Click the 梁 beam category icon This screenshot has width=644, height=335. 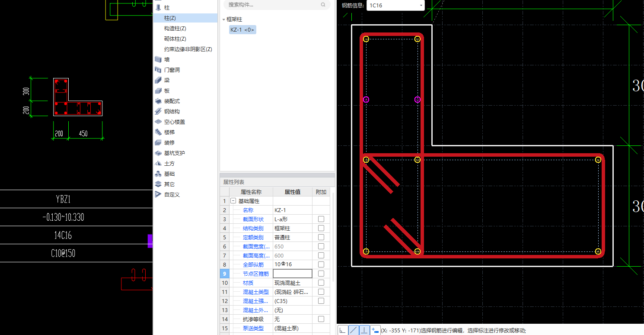(x=158, y=80)
